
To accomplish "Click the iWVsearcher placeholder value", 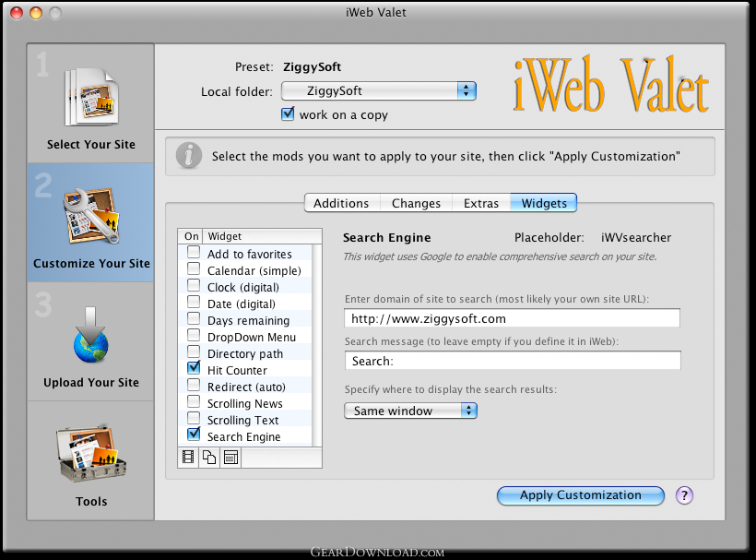I will [636, 237].
